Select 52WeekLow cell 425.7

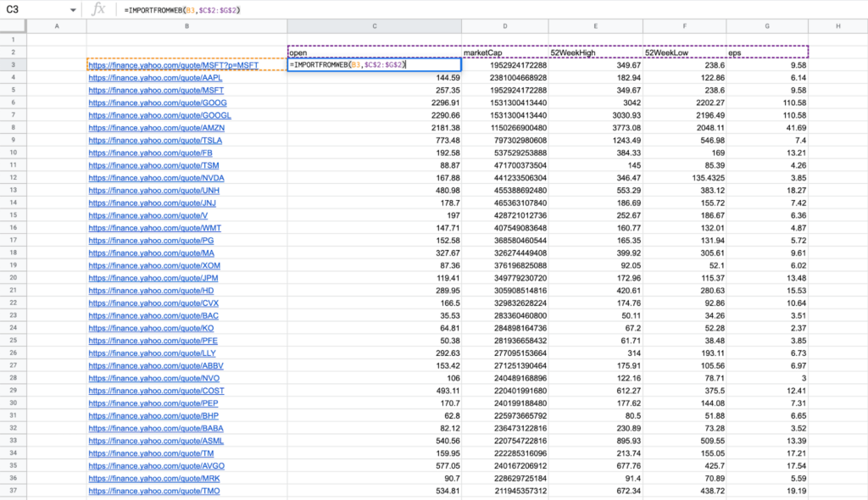(685, 466)
